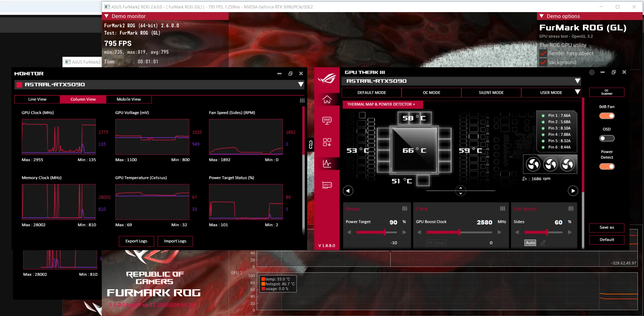Open Clock panel settings sliders icon
The image size is (644, 316).
pyautogui.click(x=503, y=209)
